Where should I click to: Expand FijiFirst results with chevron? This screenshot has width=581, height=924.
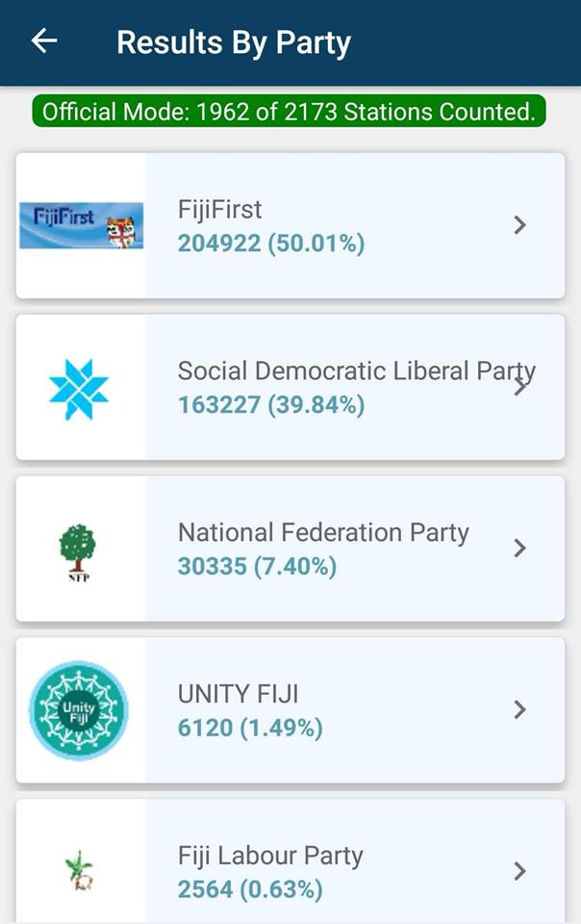click(519, 224)
